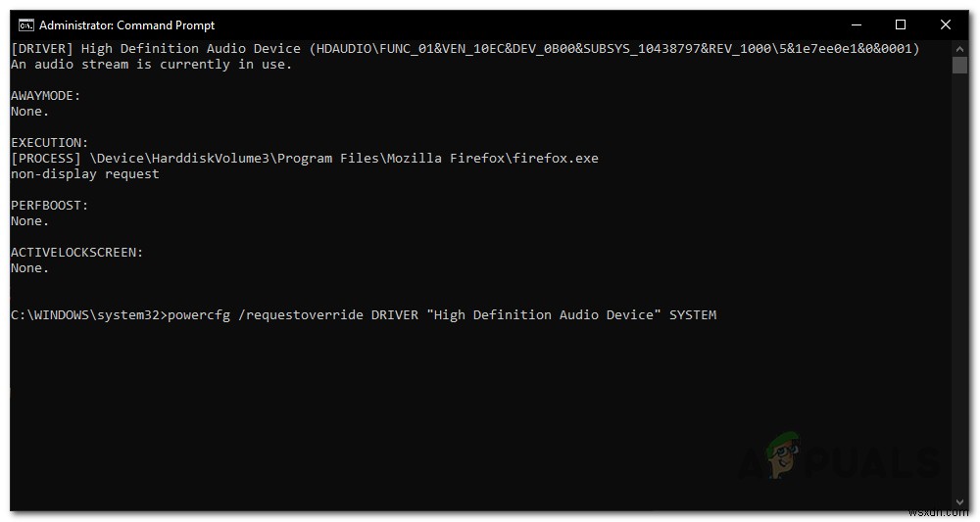Click the scrollbar up arrow

959,47
